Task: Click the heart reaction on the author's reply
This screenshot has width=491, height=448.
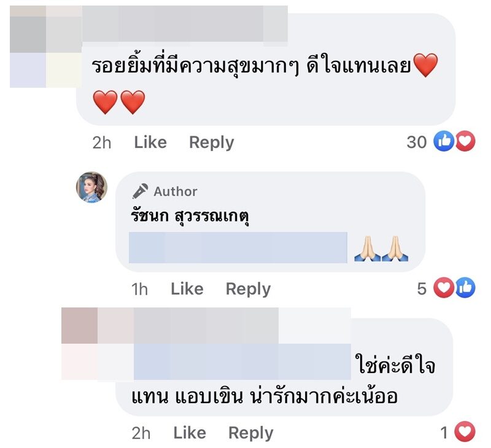Action: 443,288
